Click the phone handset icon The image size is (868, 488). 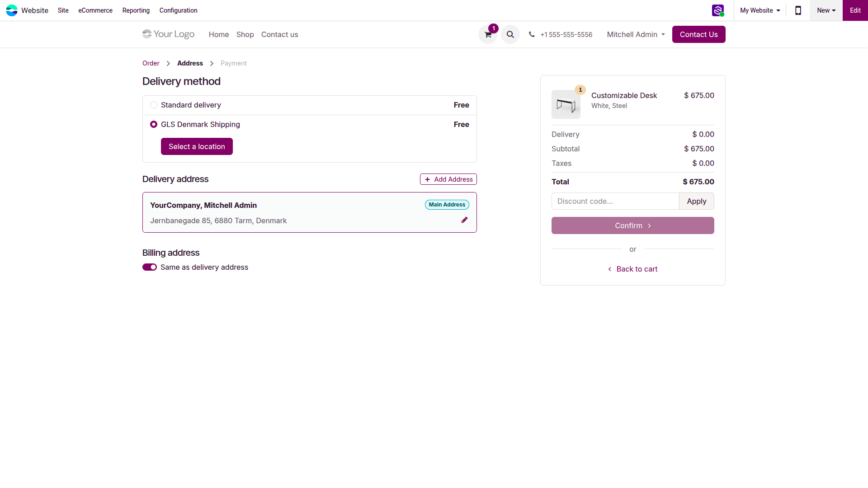pos(532,34)
